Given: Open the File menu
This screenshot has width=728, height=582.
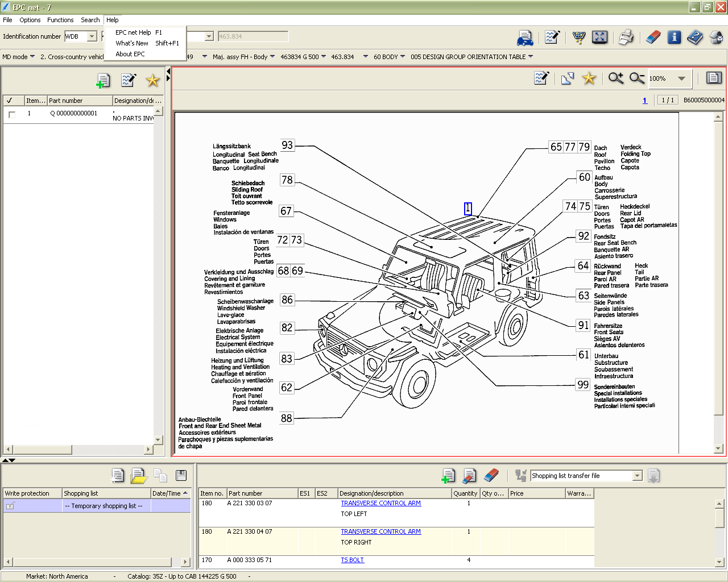Looking at the screenshot, I should click(7, 20).
